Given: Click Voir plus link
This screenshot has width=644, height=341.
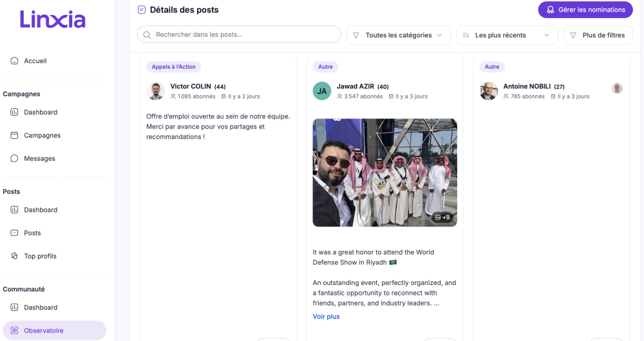Looking at the screenshot, I should click(x=326, y=317).
